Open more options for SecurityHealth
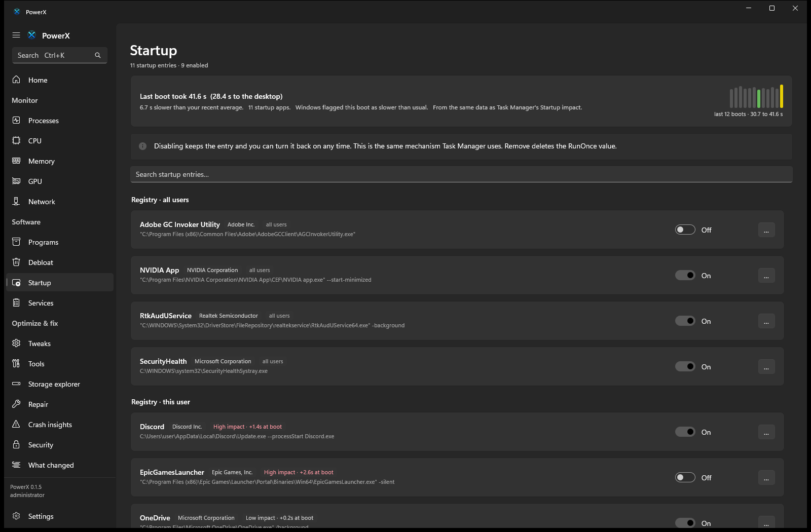Image resolution: width=811 pixels, height=532 pixels. (x=766, y=367)
